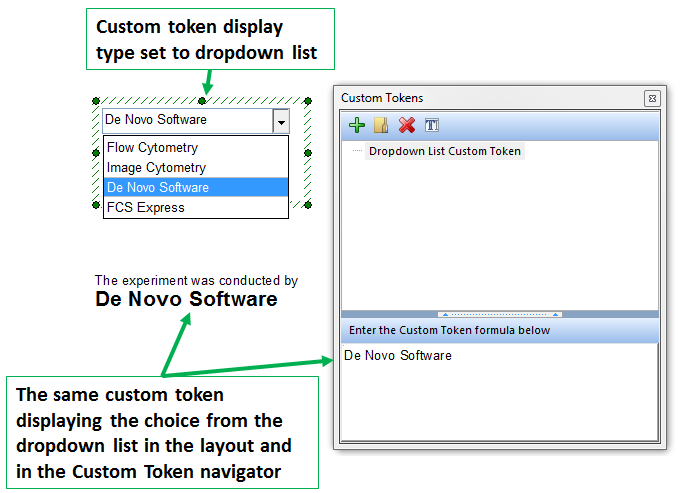
Task: Click the 'experiment was conducted by' text line
Action: (x=196, y=281)
